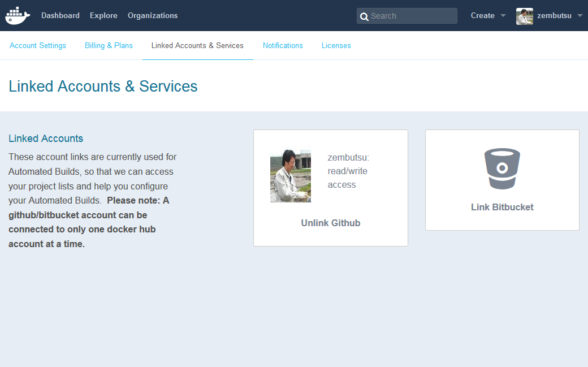The height and width of the screenshot is (367, 588).
Task: Click the Bitbucket bucket icon
Action: point(502,169)
